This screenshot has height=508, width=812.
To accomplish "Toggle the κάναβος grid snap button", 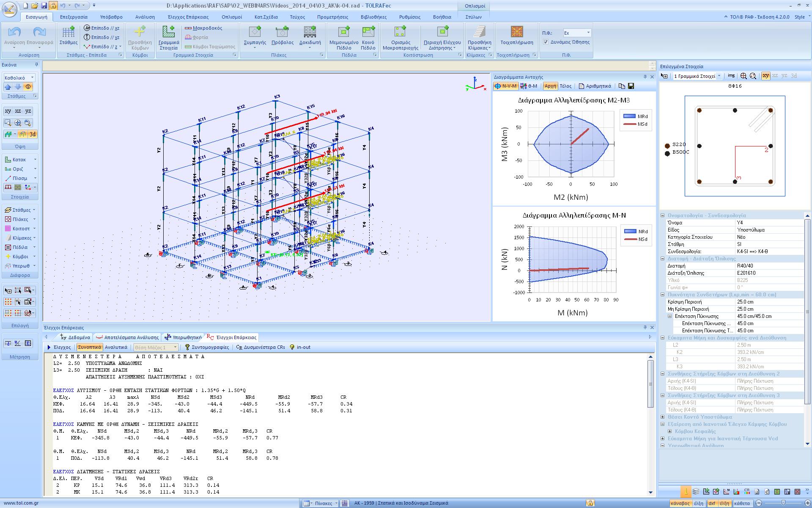I will coord(680,503).
